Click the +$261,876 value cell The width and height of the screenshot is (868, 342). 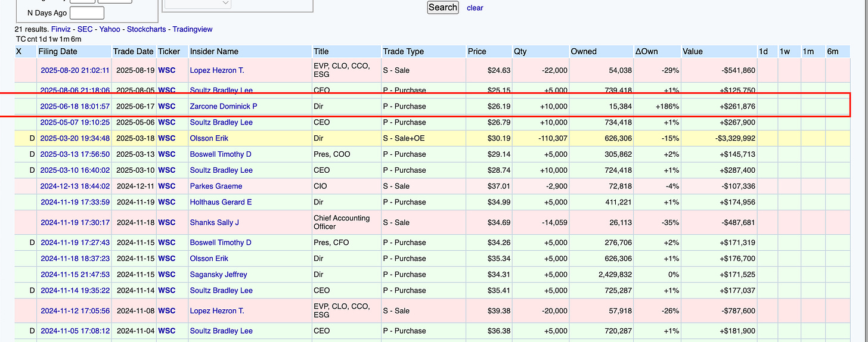[718, 107]
